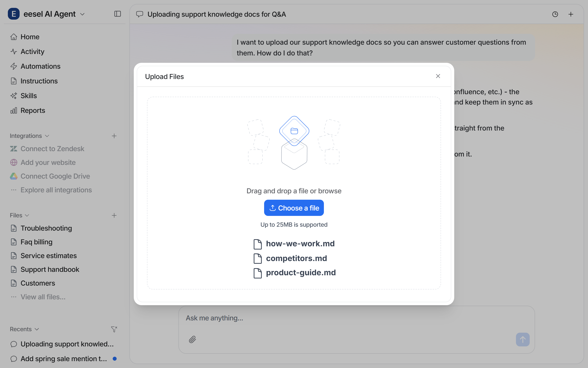Click the send arrow button
This screenshot has height=368, width=588.
[x=523, y=340]
